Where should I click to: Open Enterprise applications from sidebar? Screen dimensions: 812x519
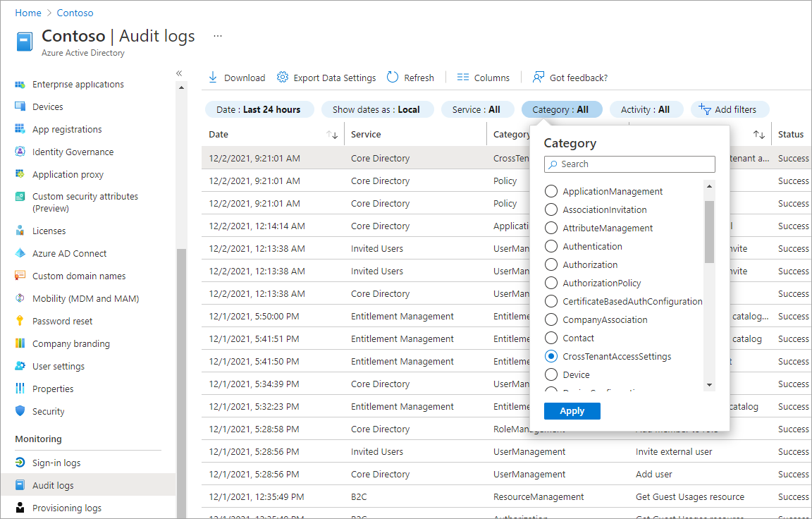click(78, 85)
